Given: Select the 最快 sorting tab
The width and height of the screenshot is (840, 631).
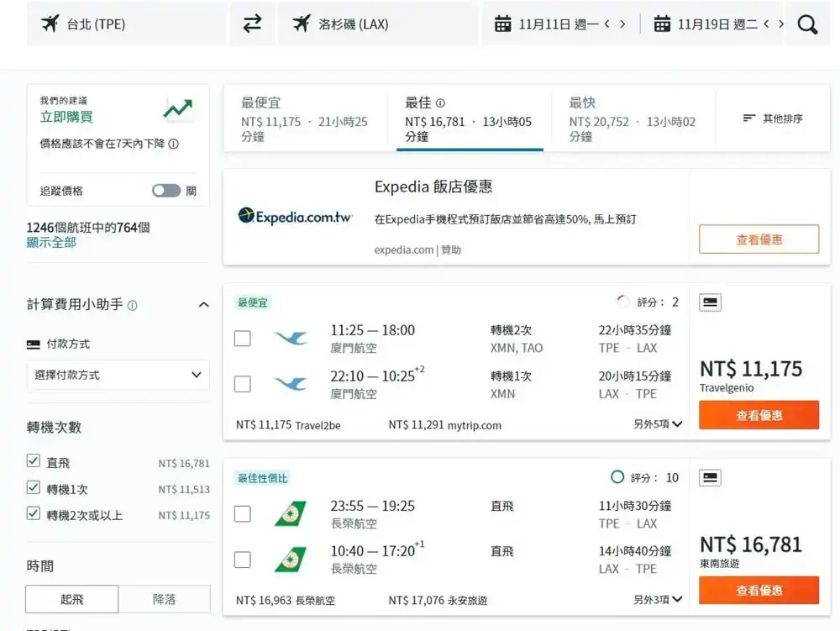Looking at the screenshot, I should 633,118.
